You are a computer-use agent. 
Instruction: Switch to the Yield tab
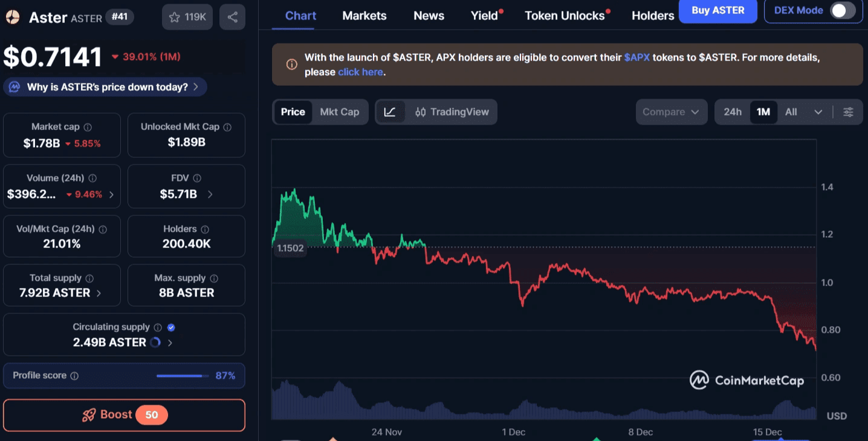coord(486,16)
